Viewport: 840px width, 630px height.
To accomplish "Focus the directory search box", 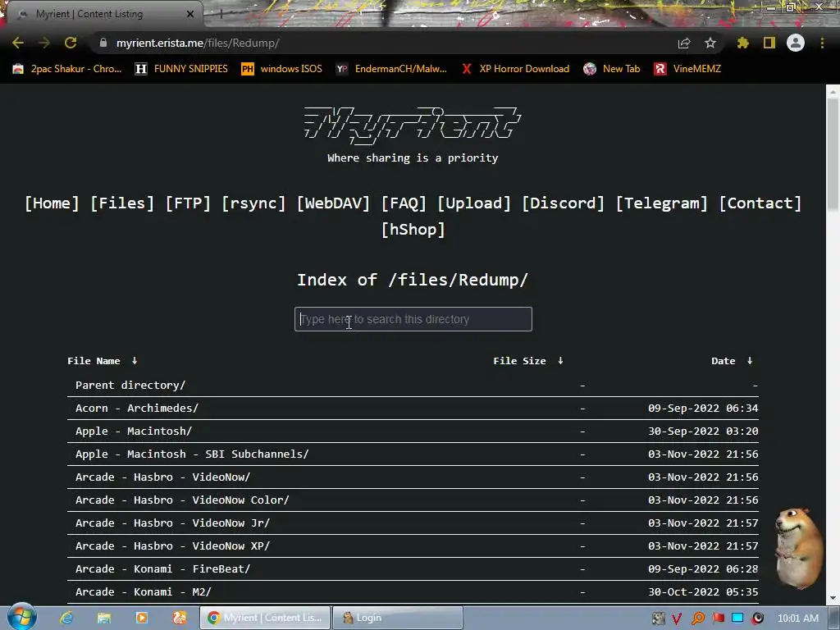I will coord(413,319).
